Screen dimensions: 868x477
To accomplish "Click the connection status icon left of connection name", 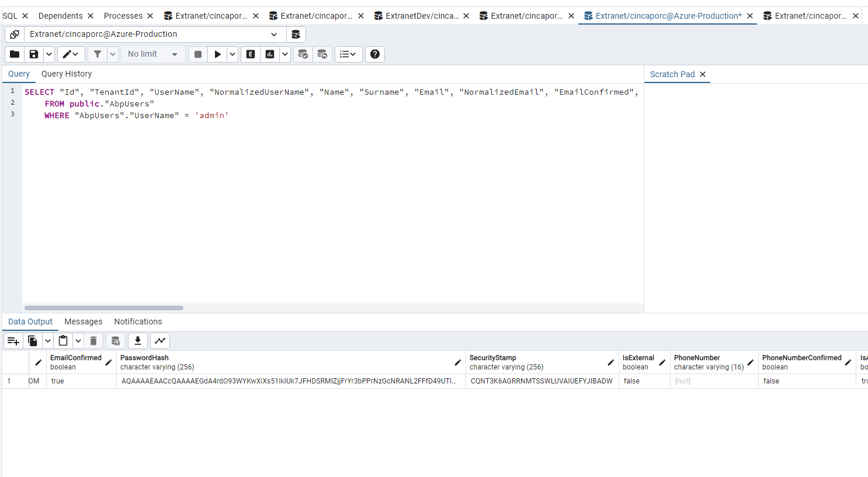I will [x=15, y=34].
